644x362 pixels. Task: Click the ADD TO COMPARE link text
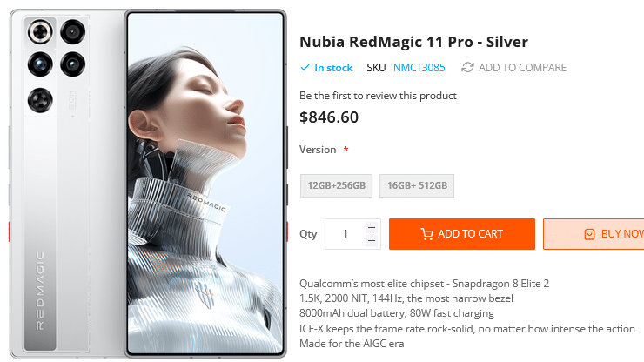[x=522, y=68]
